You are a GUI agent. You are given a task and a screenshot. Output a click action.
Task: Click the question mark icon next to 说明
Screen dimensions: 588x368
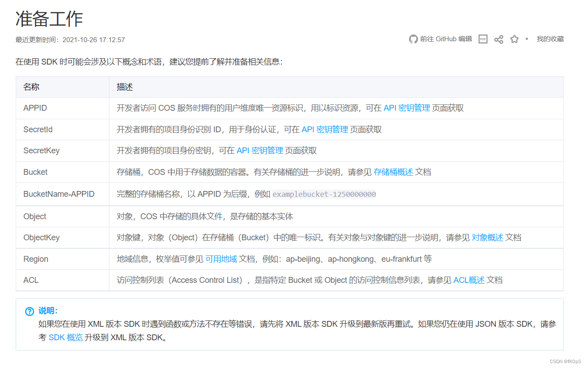coord(29,311)
